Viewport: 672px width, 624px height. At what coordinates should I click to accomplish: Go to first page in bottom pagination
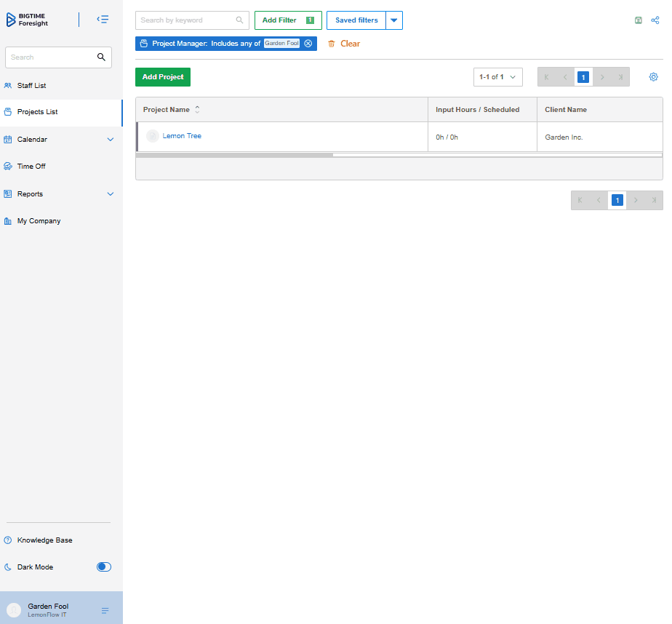(x=580, y=200)
